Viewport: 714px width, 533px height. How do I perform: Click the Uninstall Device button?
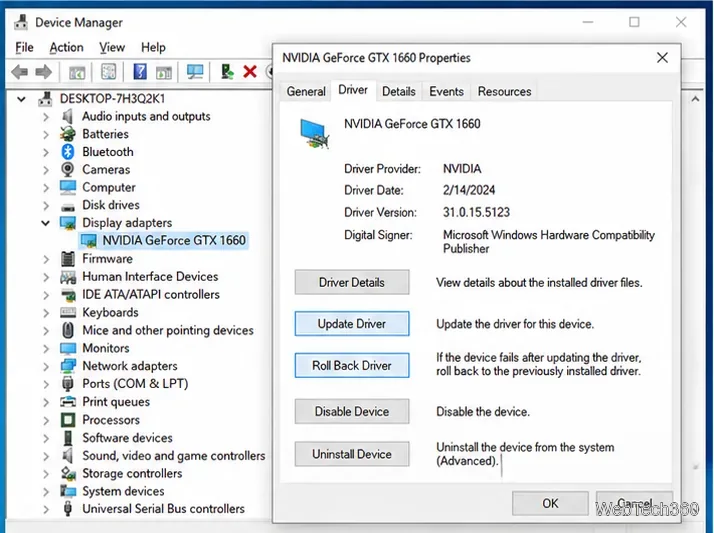click(352, 454)
